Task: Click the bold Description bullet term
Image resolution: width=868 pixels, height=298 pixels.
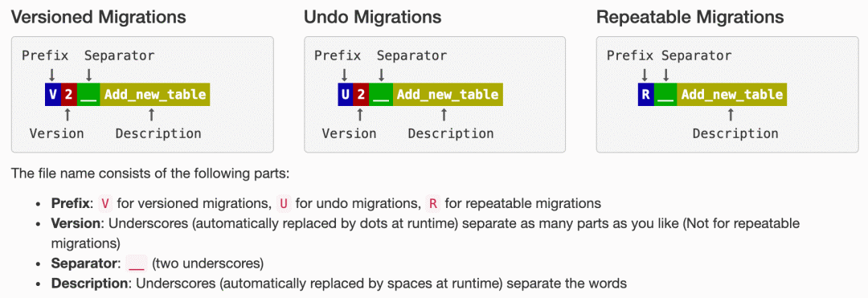Action: 91,284
